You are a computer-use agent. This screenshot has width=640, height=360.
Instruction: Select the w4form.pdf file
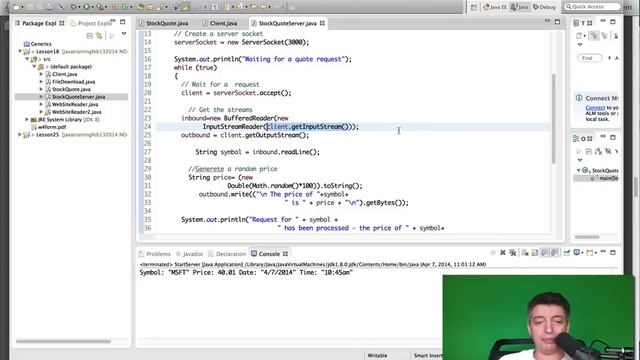tap(51, 127)
